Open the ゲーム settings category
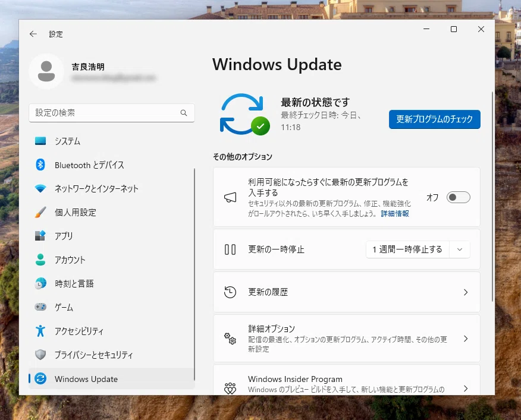This screenshot has height=420, width=521. tap(111, 307)
